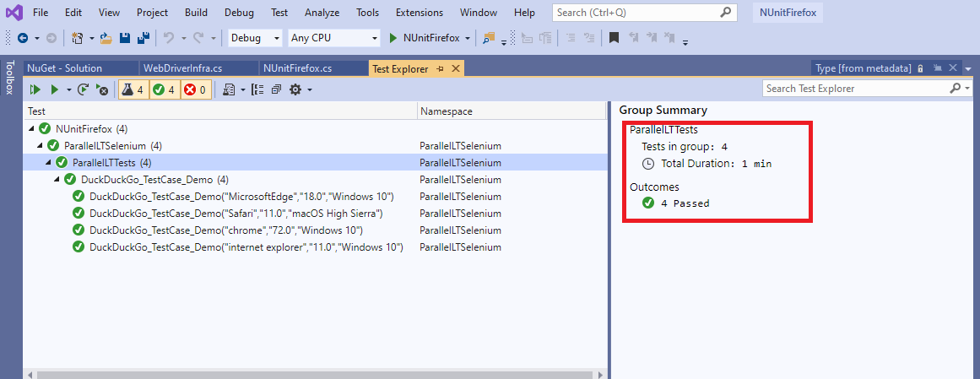
Task: Click the Open File folder icon
Action: [106, 38]
